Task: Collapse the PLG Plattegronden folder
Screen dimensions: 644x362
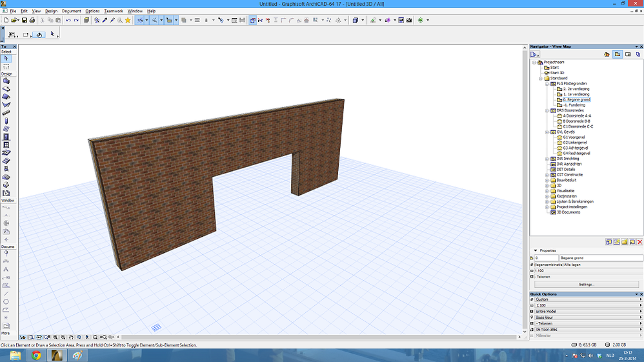Action: tap(547, 84)
